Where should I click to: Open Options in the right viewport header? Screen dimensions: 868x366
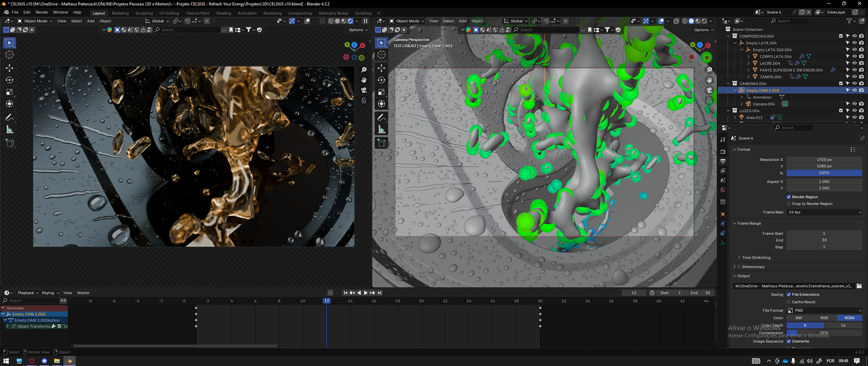(x=703, y=30)
